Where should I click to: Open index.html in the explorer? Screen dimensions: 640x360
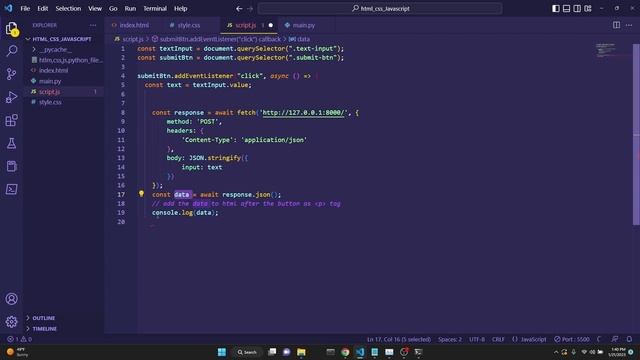(x=53, y=71)
